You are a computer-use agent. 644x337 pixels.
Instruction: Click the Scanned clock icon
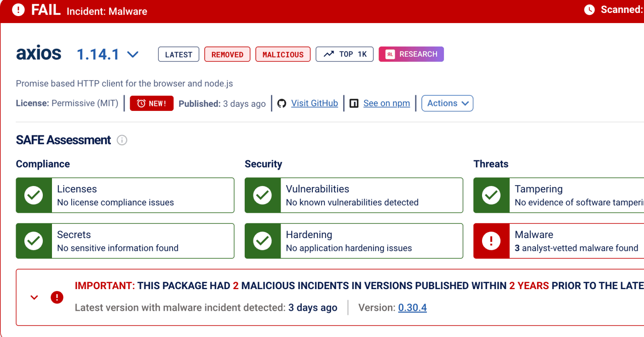[x=589, y=10]
